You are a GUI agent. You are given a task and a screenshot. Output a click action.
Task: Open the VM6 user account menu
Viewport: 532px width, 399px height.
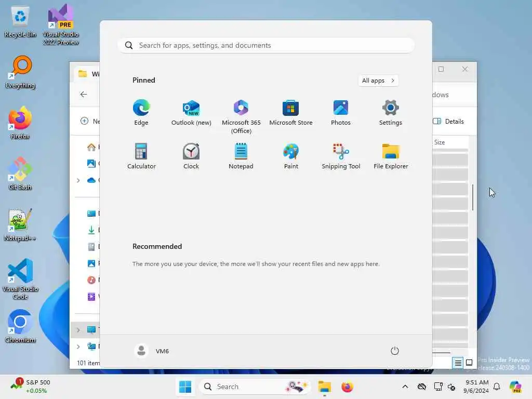[x=152, y=351]
